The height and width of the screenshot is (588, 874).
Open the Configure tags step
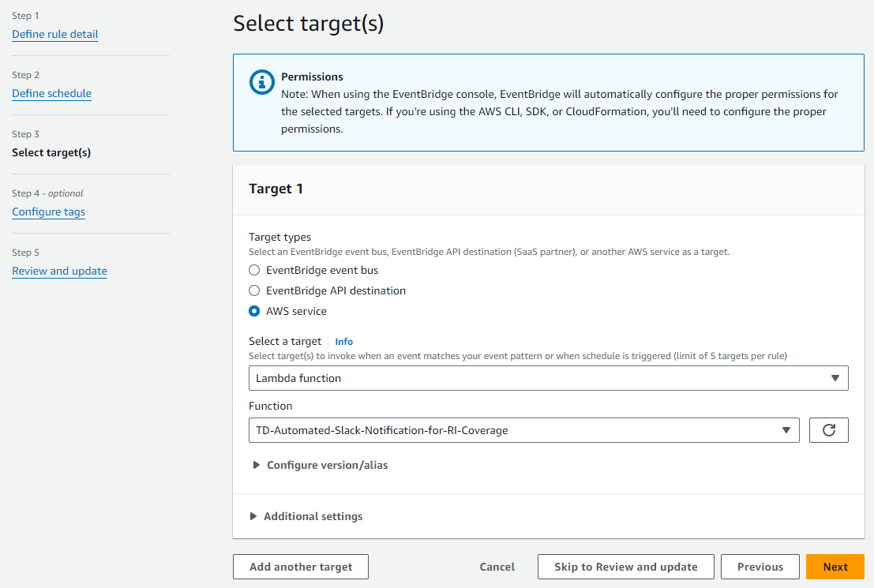[x=48, y=212]
